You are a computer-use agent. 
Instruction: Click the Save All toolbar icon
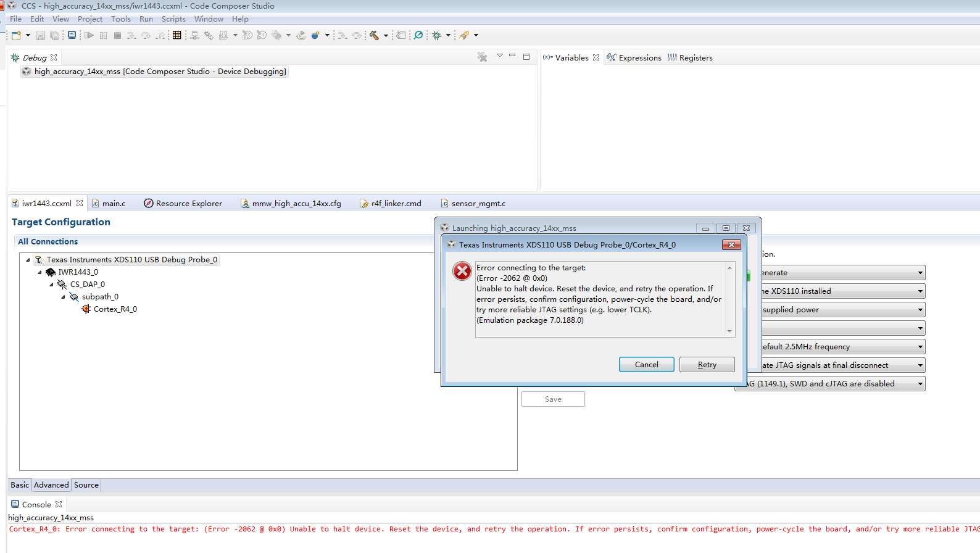[55, 35]
